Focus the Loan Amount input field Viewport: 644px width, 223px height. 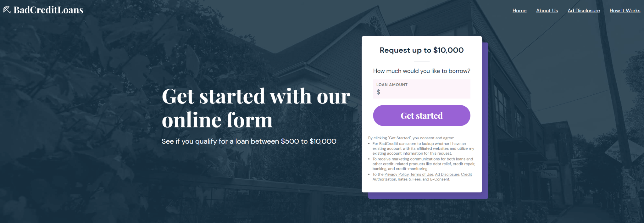pos(425,92)
